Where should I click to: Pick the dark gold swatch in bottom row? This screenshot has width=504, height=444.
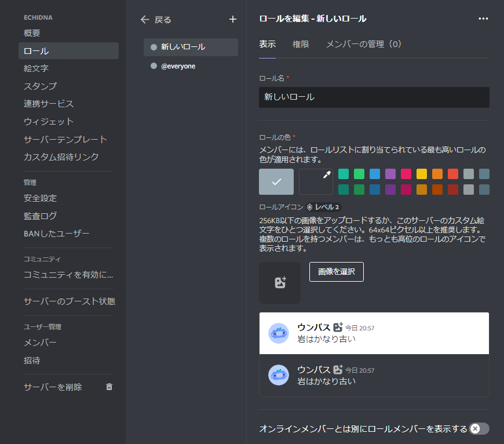(422, 190)
